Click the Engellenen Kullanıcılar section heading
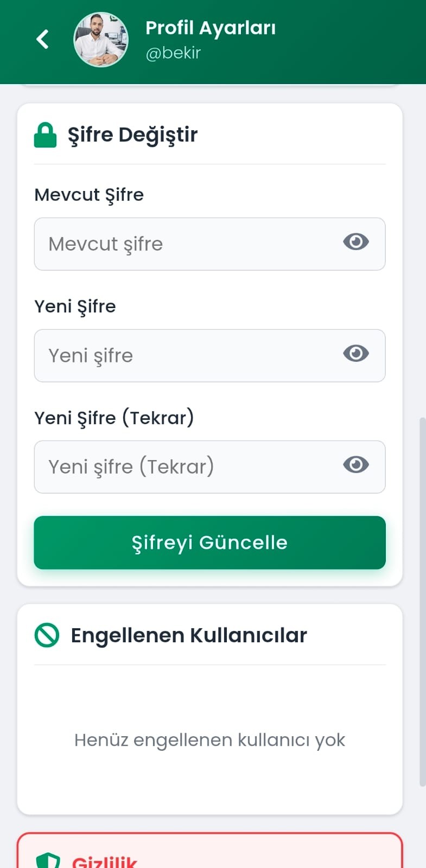The height and width of the screenshot is (868, 426). point(189,635)
